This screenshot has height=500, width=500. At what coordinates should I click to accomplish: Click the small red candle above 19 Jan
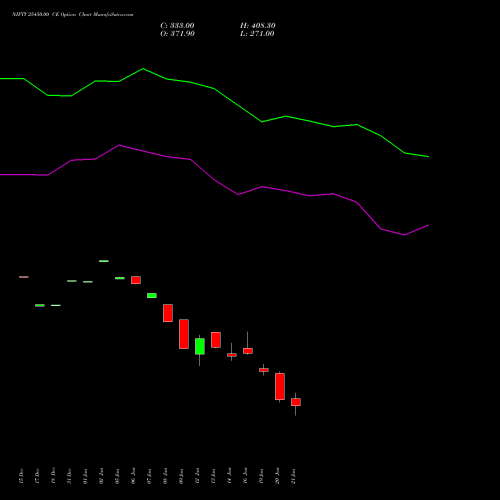pos(264,370)
